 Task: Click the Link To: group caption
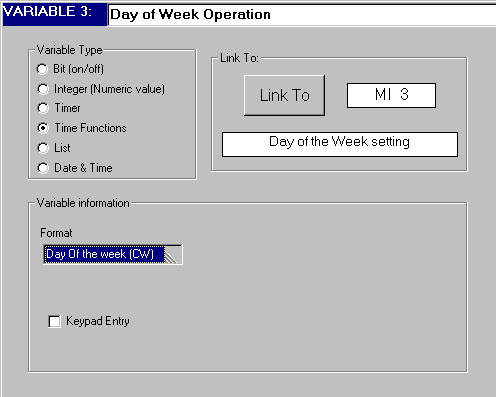239,58
